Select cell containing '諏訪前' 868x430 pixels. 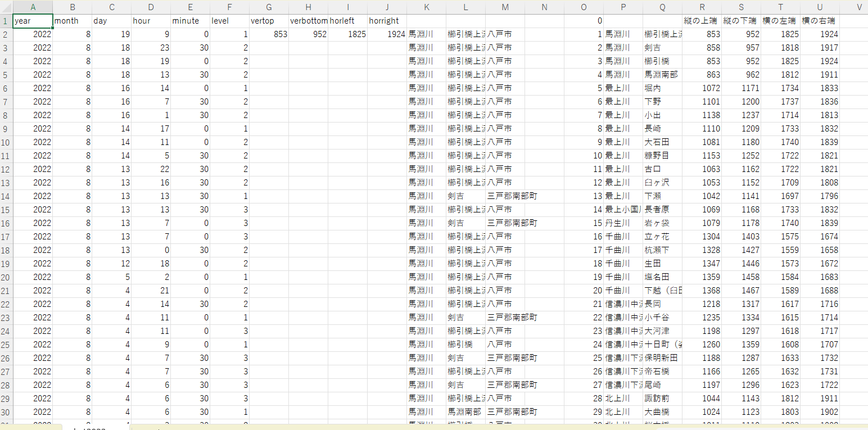pos(662,399)
